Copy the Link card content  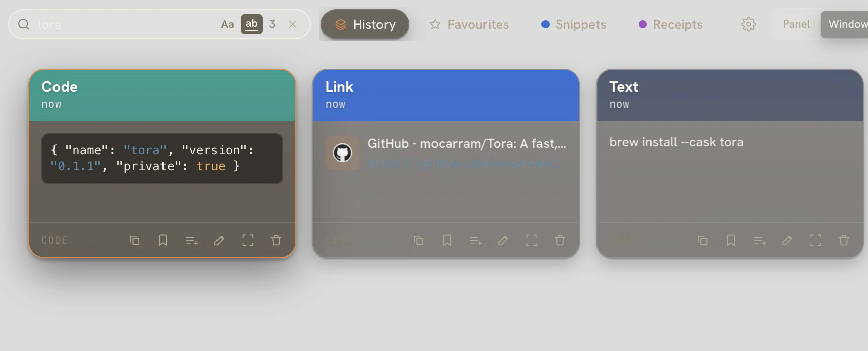coord(419,240)
